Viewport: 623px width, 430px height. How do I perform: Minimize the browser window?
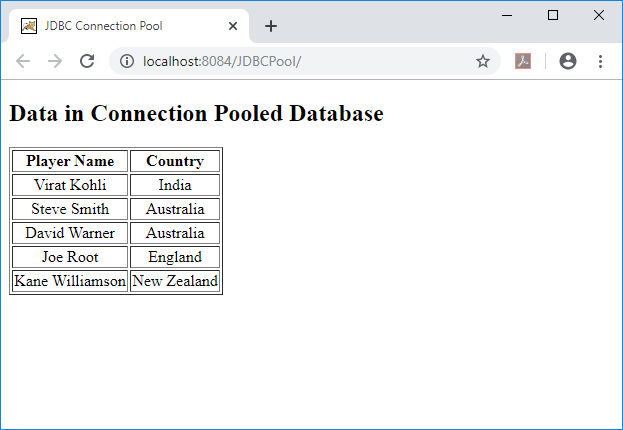[x=507, y=15]
